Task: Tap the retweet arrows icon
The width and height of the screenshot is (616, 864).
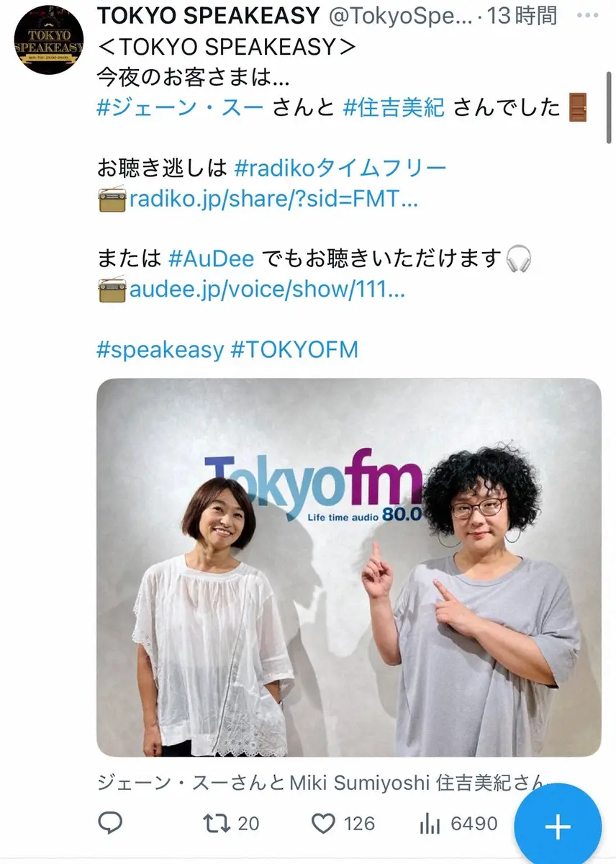Action: click(x=217, y=823)
